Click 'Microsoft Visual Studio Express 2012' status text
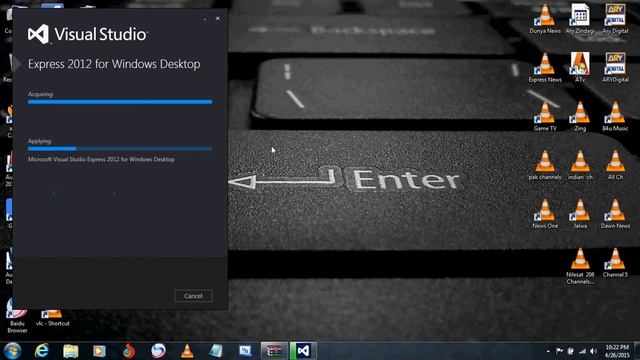The height and width of the screenshot is (360, 640). pyautogui.click(x=101, y=159)
